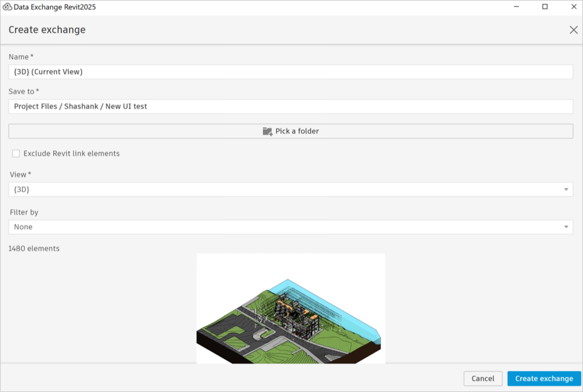Maximize the Data Exchange window
The image size is (583, 392).
[x=545, y=6]
